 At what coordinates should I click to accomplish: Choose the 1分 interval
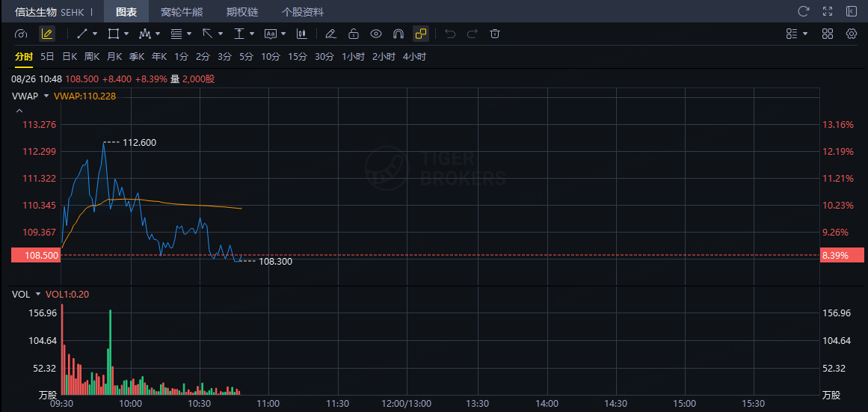point(181,57)
